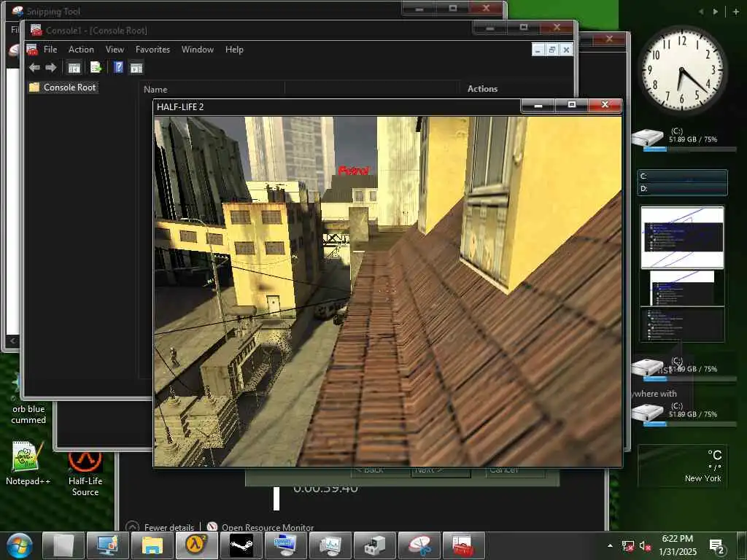Click the muted volume tray icon
Image resolution: width=747 pixels, height=560 pixels.
[x=645, y=545]
